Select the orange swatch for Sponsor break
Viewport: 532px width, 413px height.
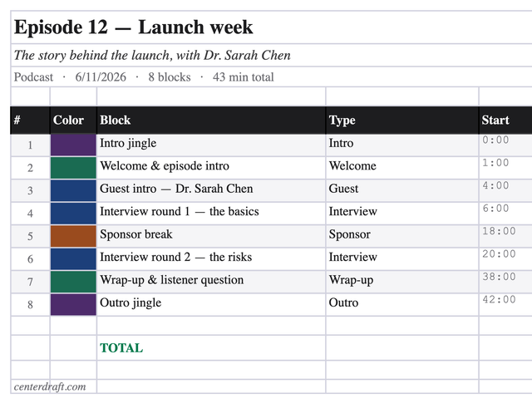73,236
